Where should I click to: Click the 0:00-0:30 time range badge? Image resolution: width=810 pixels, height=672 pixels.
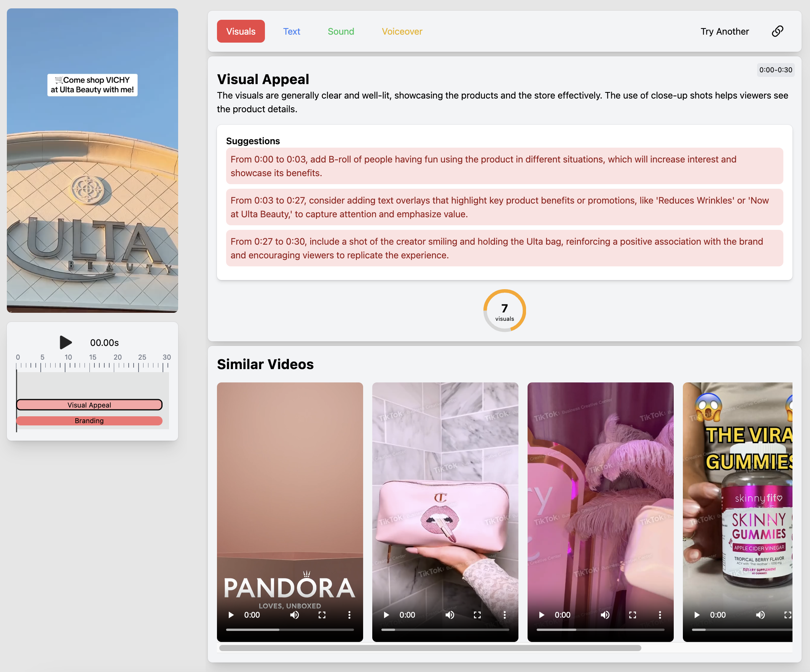point(776,70)
